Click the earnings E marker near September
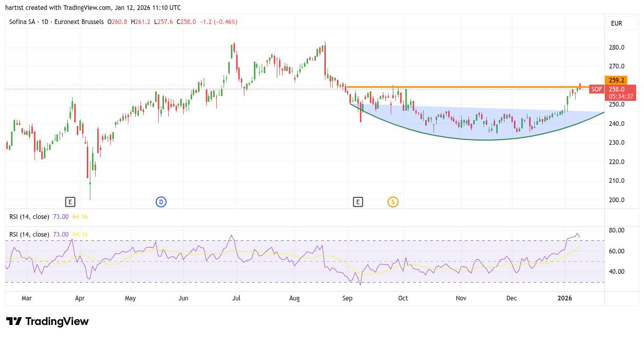Image resolution: width=644 pixels, height=337 pixels. coord(358,202)
